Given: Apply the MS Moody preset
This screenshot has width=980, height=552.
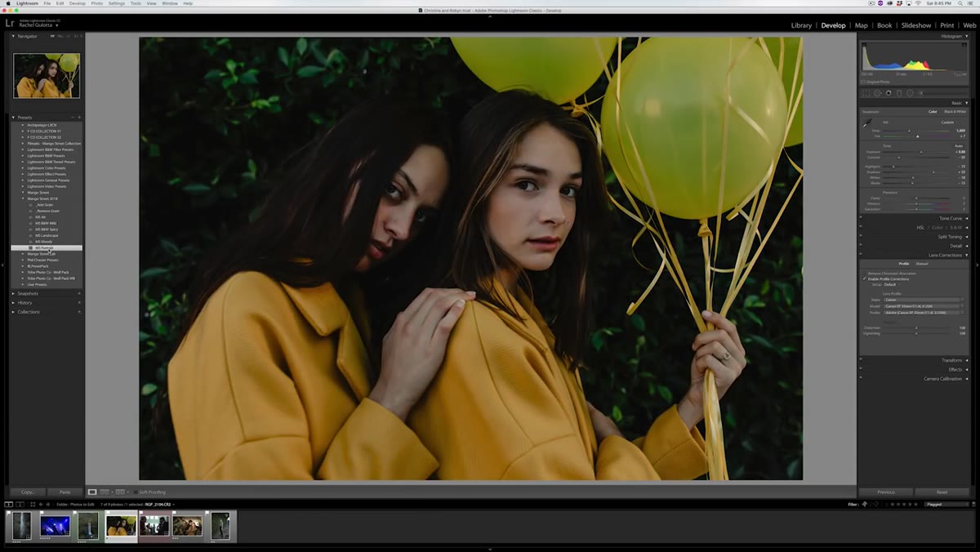Looking at the screenshot, I should [x=43, y=242].
